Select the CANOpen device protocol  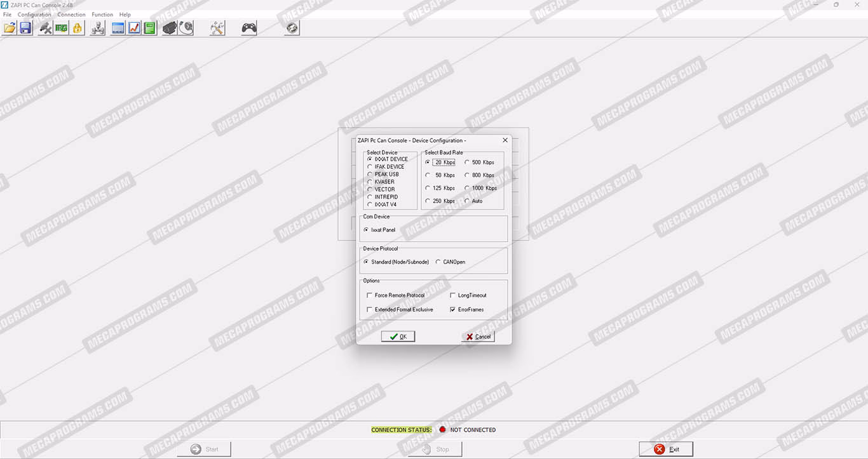click(438, 262)
